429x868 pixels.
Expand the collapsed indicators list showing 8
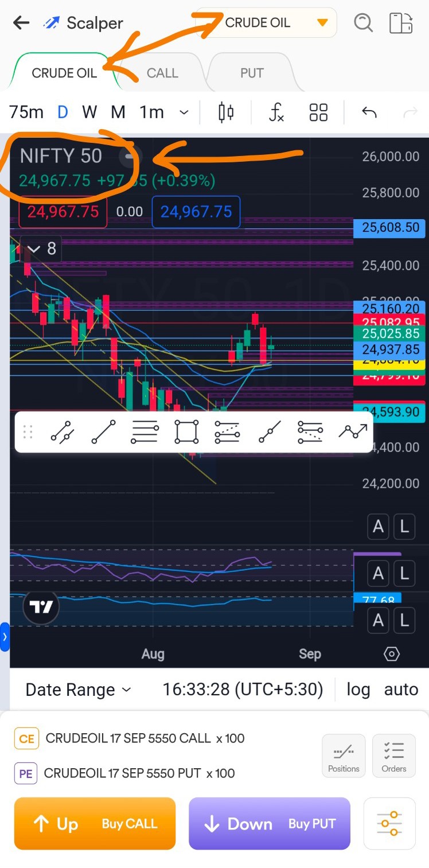pos(42,248)
